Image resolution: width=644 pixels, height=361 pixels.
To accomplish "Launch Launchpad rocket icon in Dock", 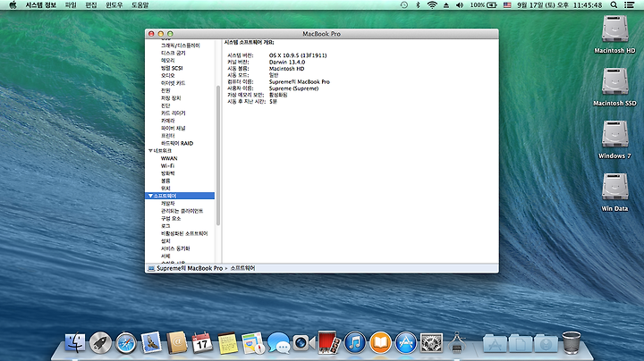I will tap(100, 343).
